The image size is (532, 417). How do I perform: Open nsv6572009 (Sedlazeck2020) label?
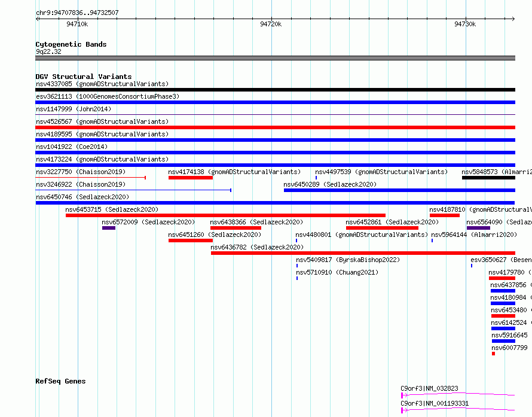[148, 222]
